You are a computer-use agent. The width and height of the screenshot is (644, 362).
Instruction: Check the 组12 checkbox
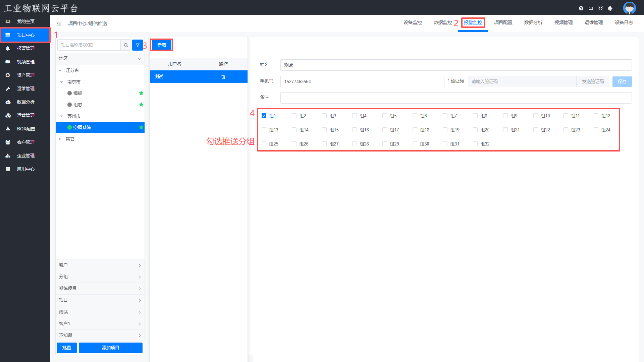(x=596, y=116)
